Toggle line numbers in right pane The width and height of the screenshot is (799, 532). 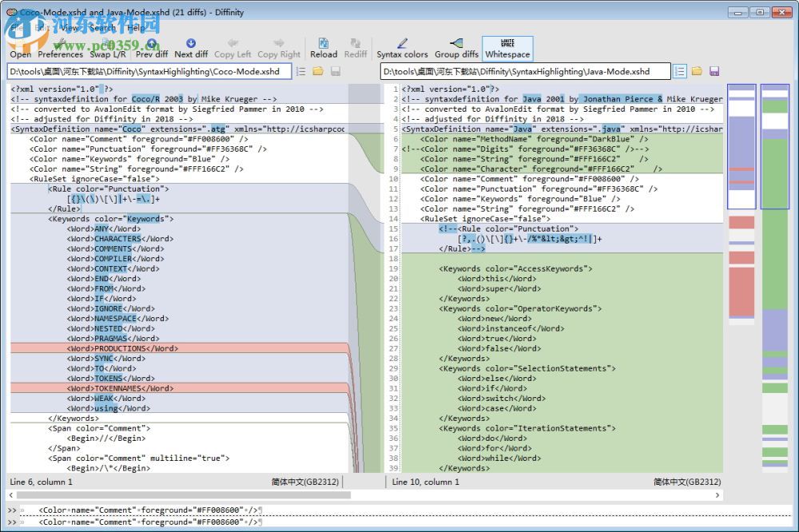pyautogui.click(x=680, y=71)
